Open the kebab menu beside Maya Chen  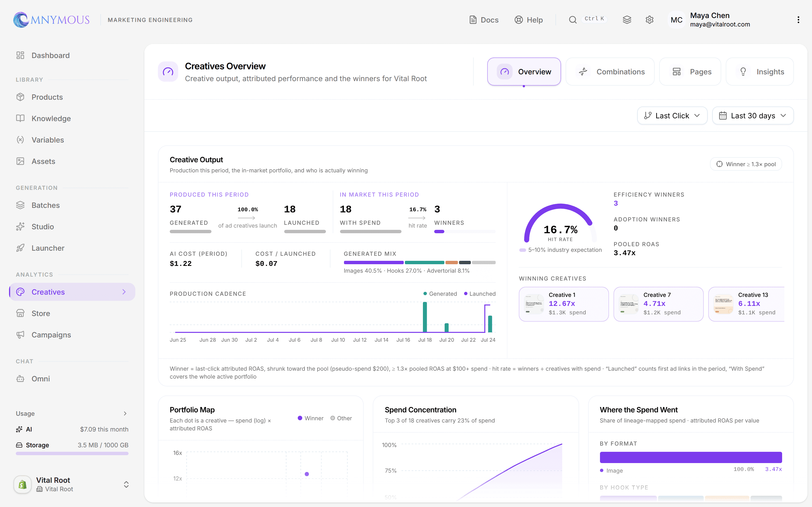798,20
